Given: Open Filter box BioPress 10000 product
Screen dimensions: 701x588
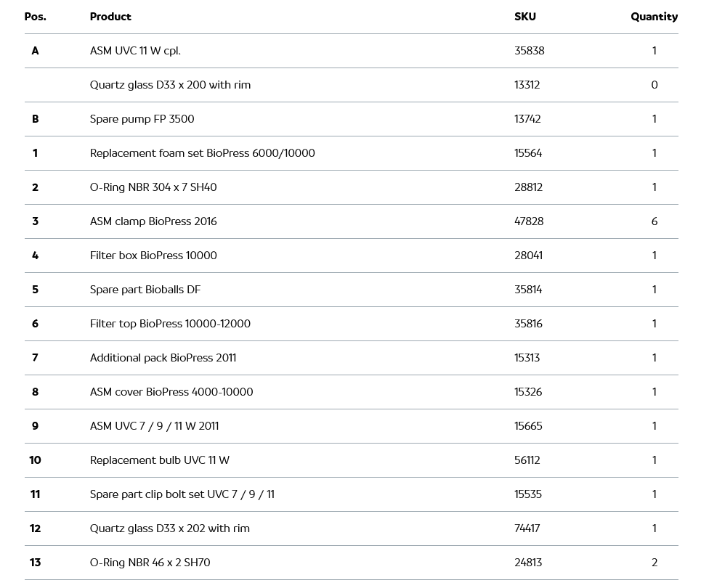Looking at the screenshot, I should click(x=153, y=256).
